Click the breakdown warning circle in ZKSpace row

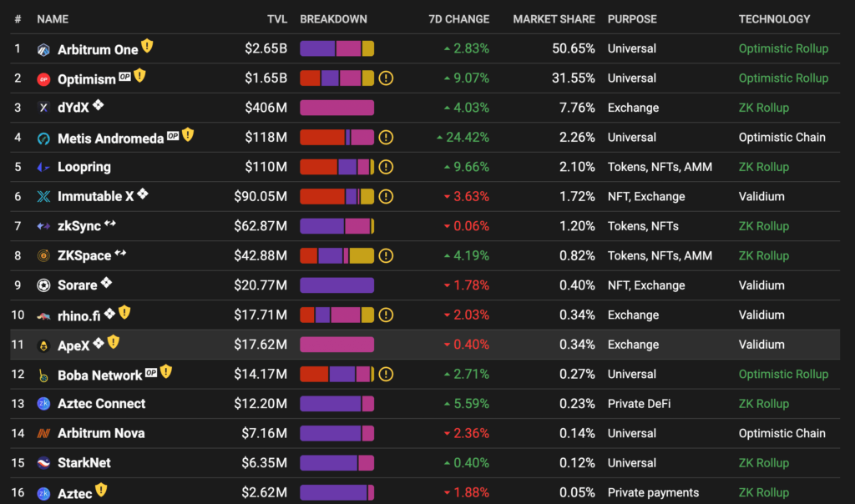tap(386, 255)
